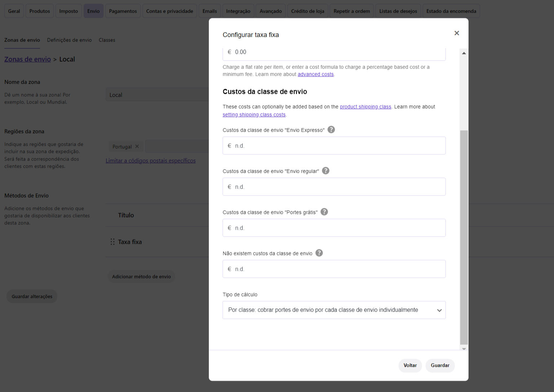Click the dialog vertical scrollbar thumb
554x392 pixels.
[x=464, y=237]
